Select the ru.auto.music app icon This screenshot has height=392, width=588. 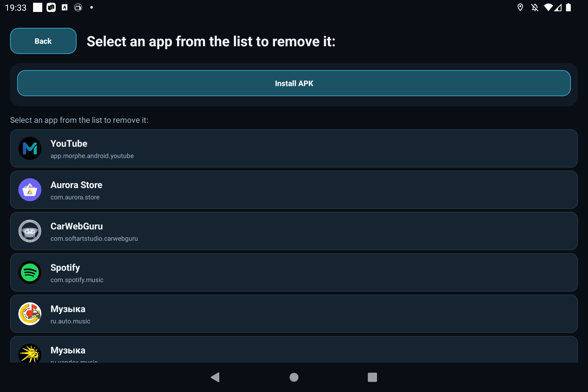30,314
